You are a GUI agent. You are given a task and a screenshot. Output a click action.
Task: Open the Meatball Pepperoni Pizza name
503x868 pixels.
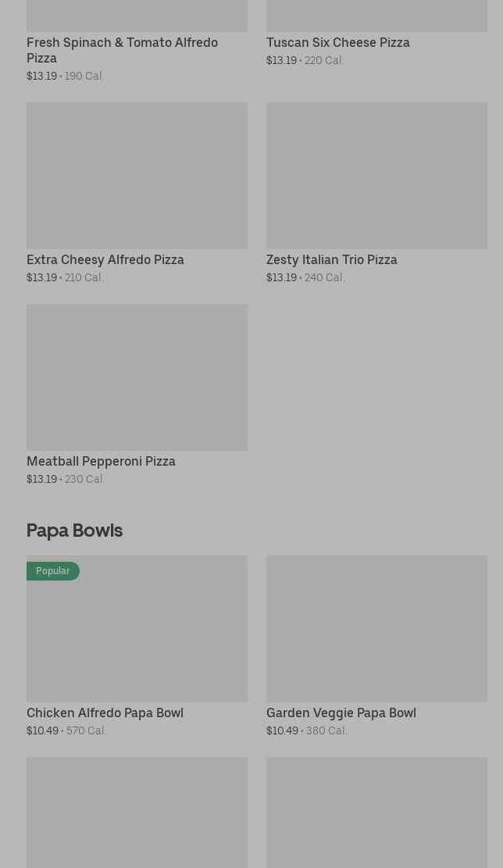(101, 462)
